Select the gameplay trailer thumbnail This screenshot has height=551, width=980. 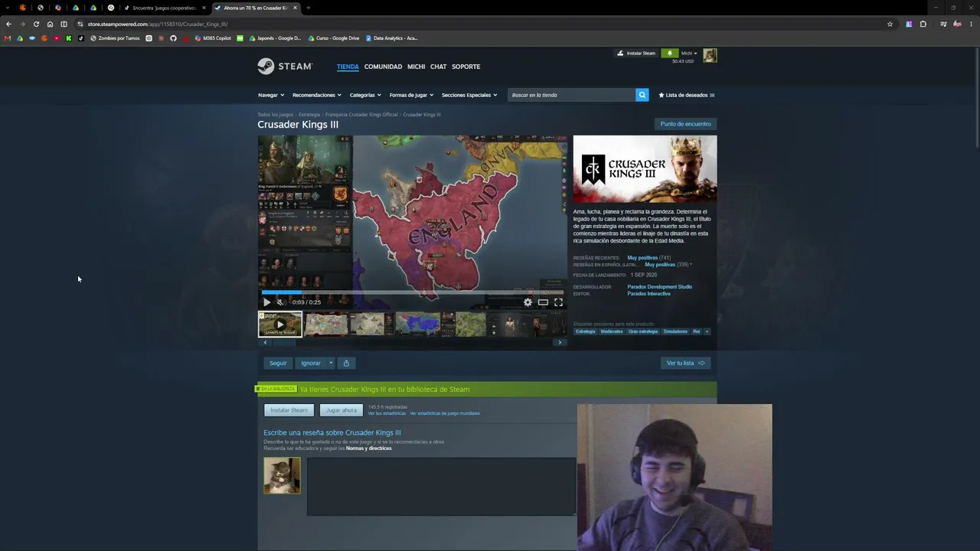pyautogui.click(x=280, y=324)
